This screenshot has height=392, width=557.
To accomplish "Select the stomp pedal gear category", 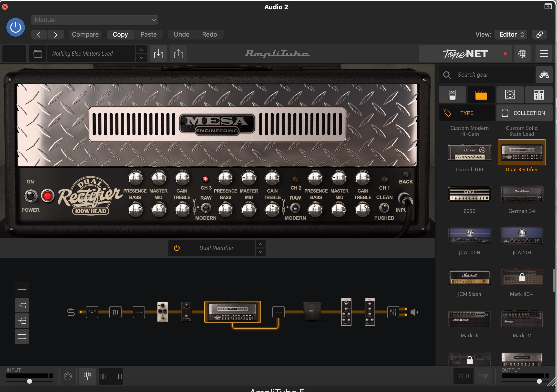I will (x=452, y=95).
